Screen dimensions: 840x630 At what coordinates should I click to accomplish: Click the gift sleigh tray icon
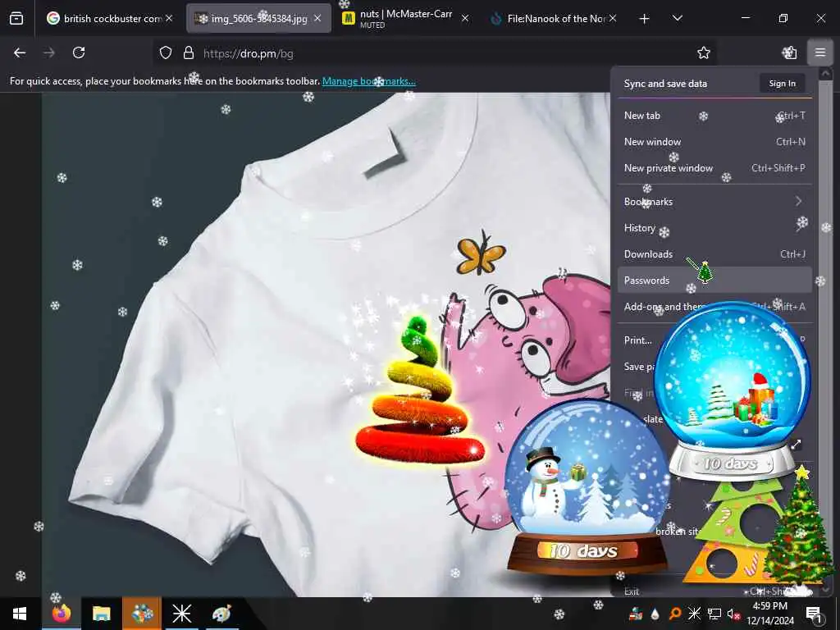click(x=636, y=614)
